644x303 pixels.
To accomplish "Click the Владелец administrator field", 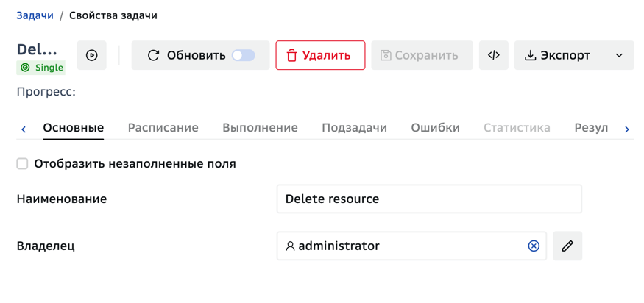I will [x=411, y=246].
